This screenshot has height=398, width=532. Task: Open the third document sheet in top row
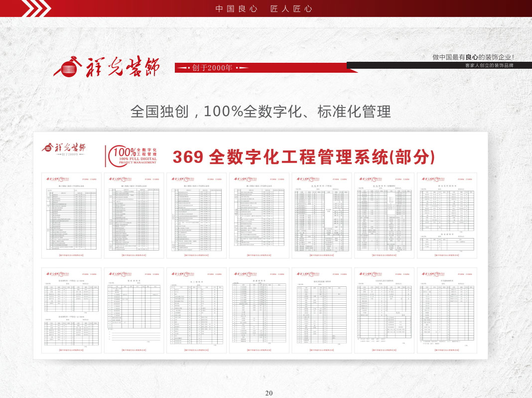(196, 216)
